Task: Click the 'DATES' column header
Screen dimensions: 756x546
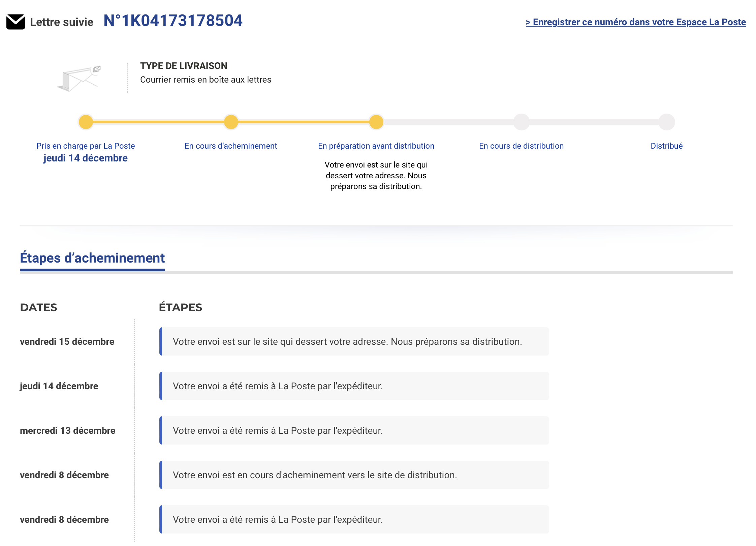Action: pyautogui.click(x=39, y=307)
